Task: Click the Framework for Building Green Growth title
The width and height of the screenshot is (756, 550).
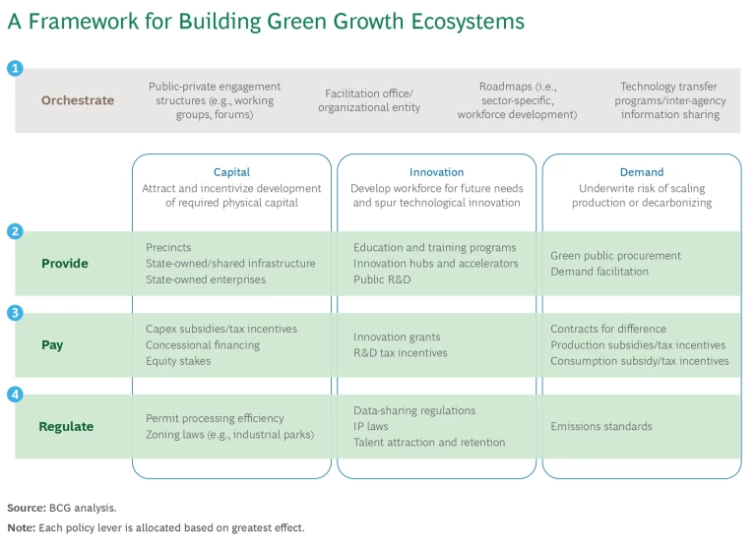Action: [266, 22]
